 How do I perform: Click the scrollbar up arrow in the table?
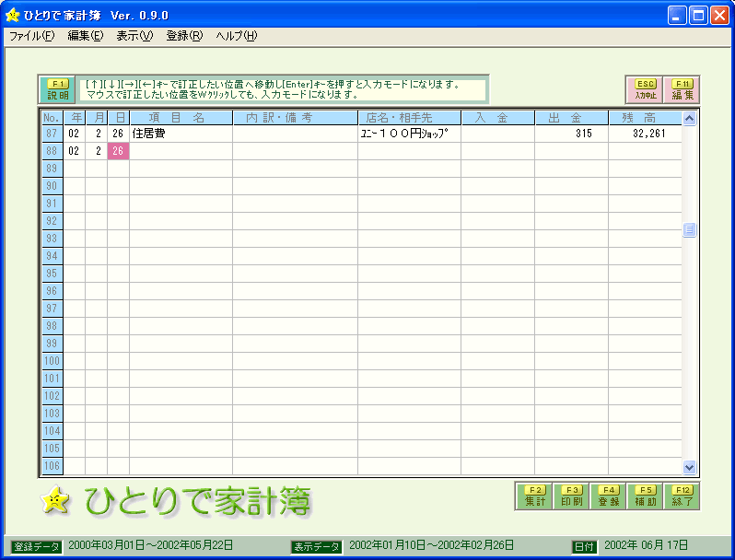(x=689, y=118)
